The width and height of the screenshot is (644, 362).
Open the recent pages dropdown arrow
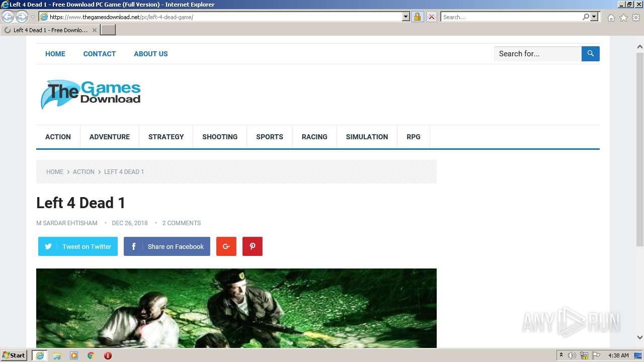[x=33, y=17]
